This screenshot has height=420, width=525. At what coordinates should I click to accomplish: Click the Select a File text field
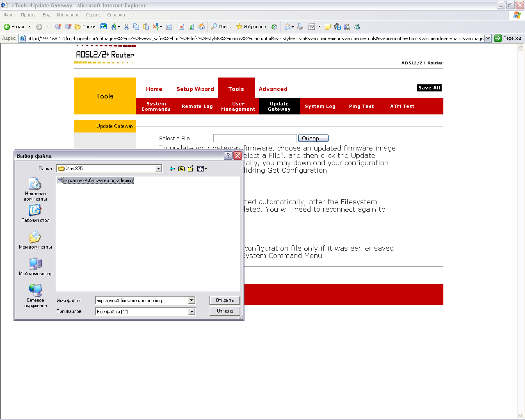click(x=255, y=138)
